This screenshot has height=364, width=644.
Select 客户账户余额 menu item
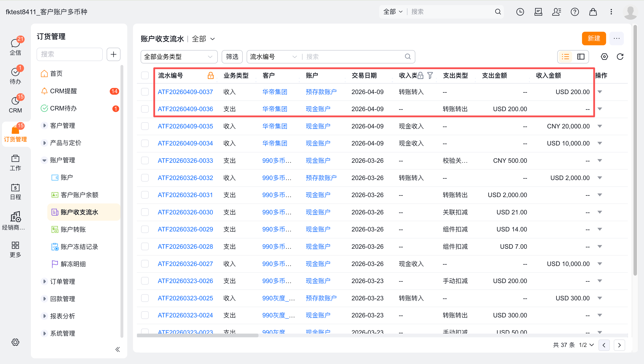click(x=79, y=195)
